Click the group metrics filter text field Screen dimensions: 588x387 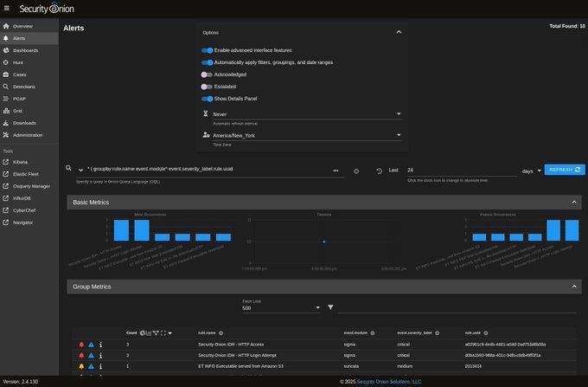pos(457,308)
